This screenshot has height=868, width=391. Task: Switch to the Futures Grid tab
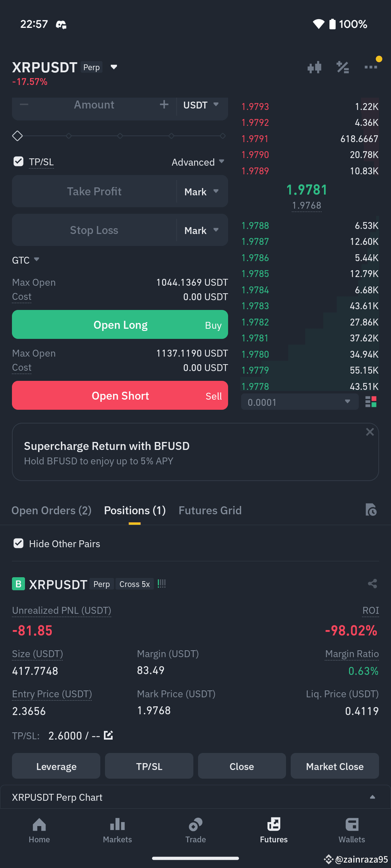(210, 510)
